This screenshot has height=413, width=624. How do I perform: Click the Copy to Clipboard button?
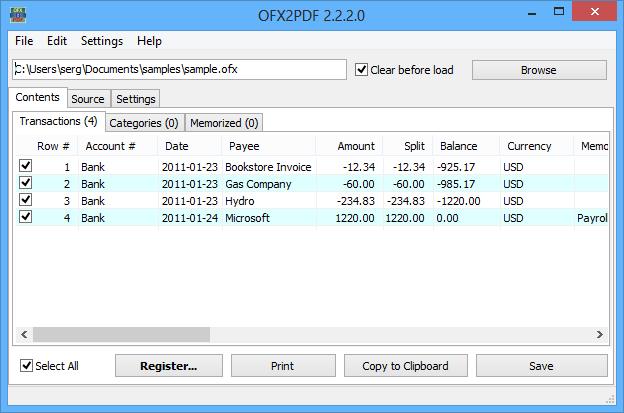(x=406, y=366)
